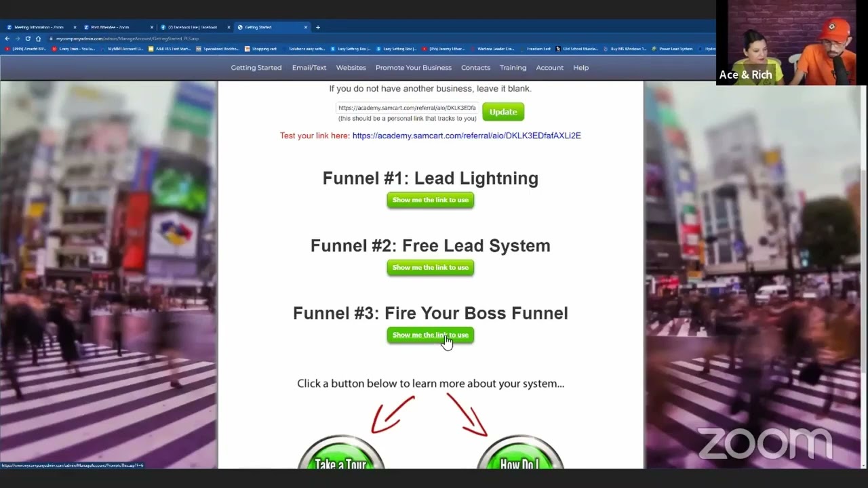Show the link for Funnel #3 Fire Your Boss
Viewport: 868px width, 488px height.
click(431, 335)
